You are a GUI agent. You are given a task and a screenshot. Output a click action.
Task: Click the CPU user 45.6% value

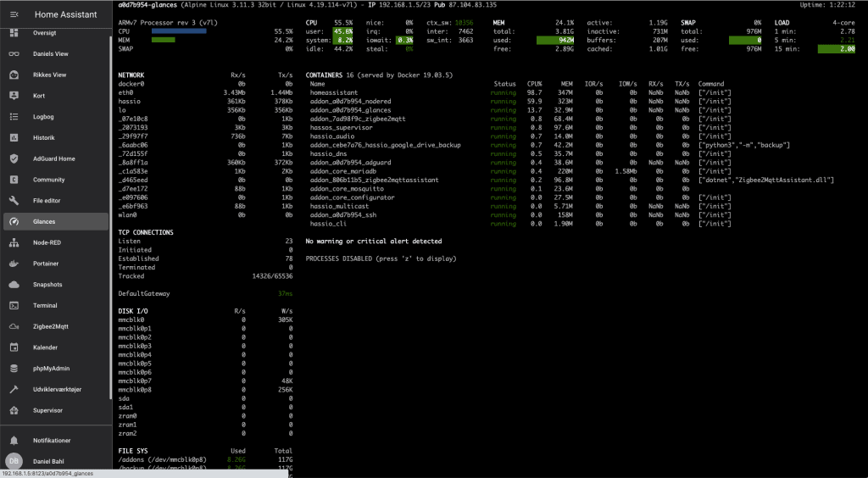point(342,31)
